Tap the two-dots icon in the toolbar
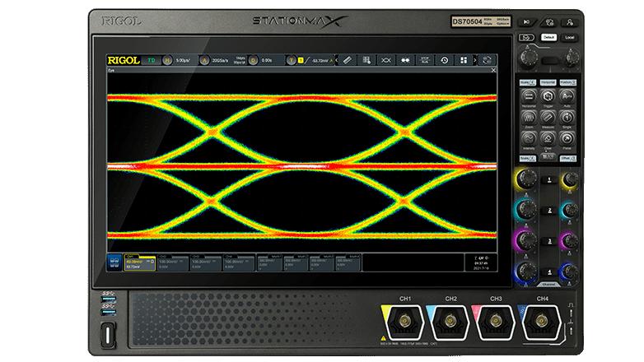Viewport: 644px width, 362px height. (x=405, y=60)
